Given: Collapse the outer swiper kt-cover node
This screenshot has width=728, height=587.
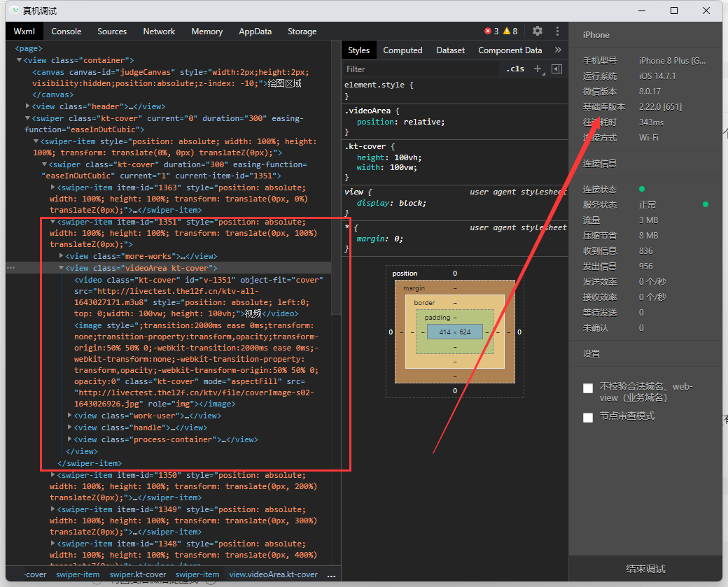Looking at the screenshot, I should coord(28,118).
